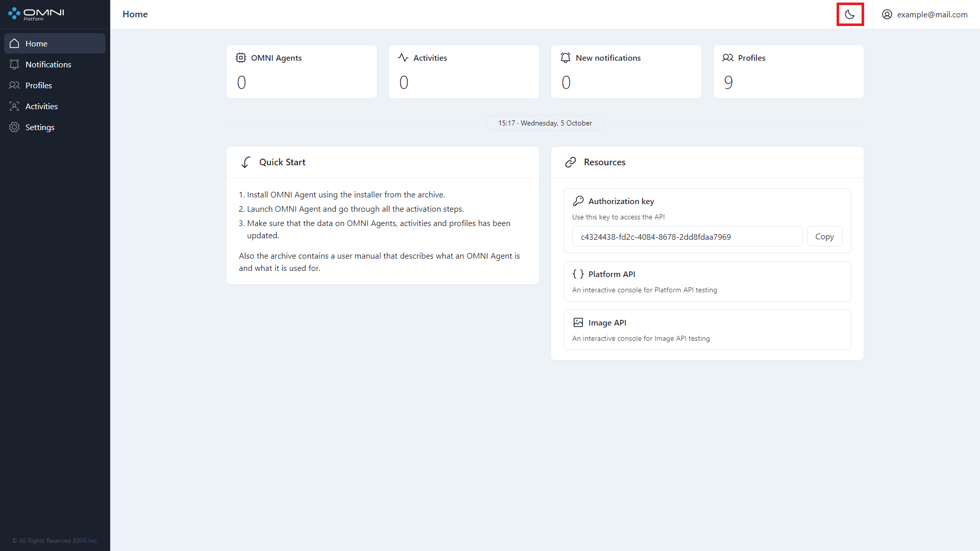This screenshot has height=551, width=980.
Task: Click the Resources chain link icon
Action: pyautogui.click(x=571, y=162)
